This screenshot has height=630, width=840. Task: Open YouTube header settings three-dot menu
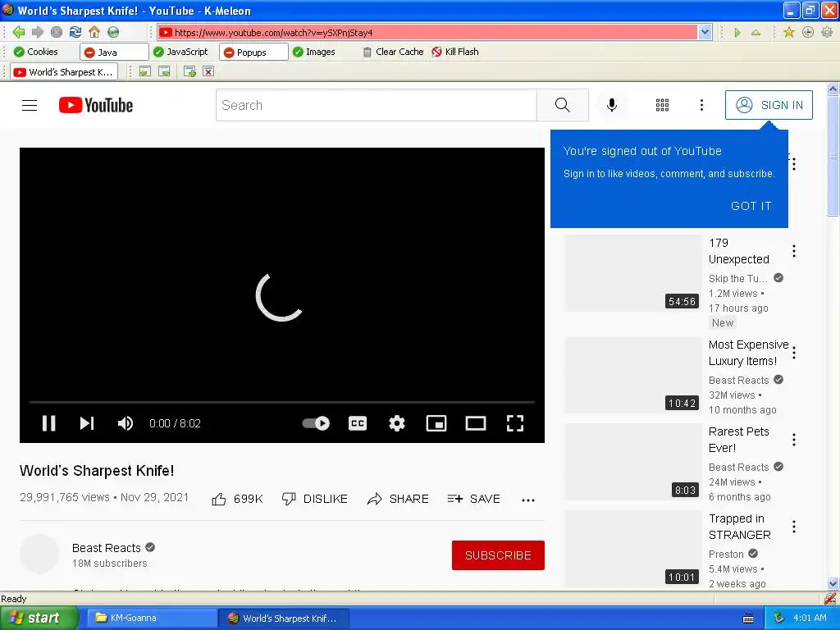tap(701, 105)
